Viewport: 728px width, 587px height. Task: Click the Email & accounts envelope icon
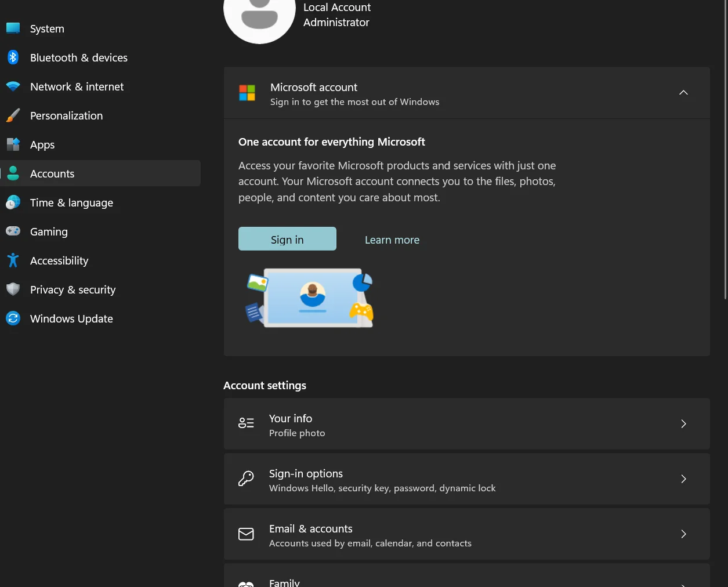pos(246,534)
